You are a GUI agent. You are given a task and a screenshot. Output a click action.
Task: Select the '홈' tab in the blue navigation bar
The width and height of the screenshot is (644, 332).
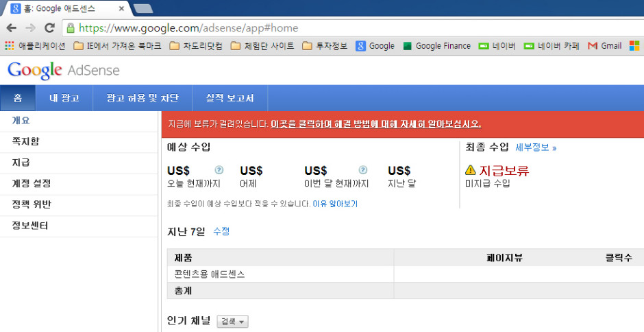(18, 98)
